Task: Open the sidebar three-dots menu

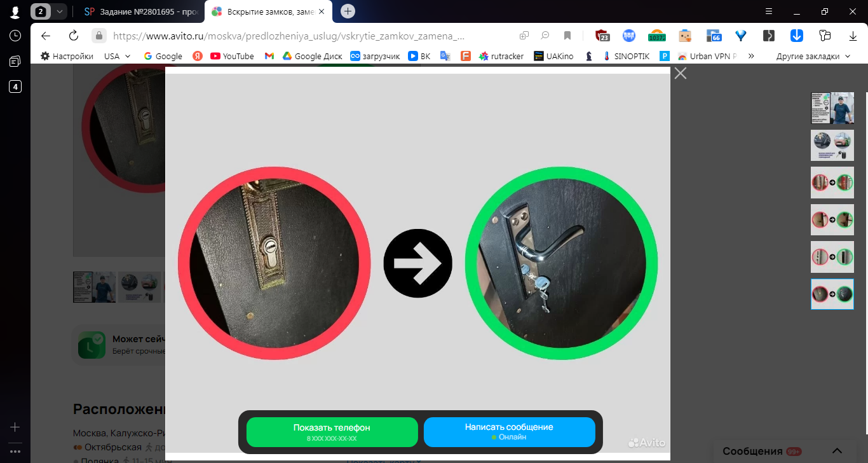Action: (x=15, y=452)
